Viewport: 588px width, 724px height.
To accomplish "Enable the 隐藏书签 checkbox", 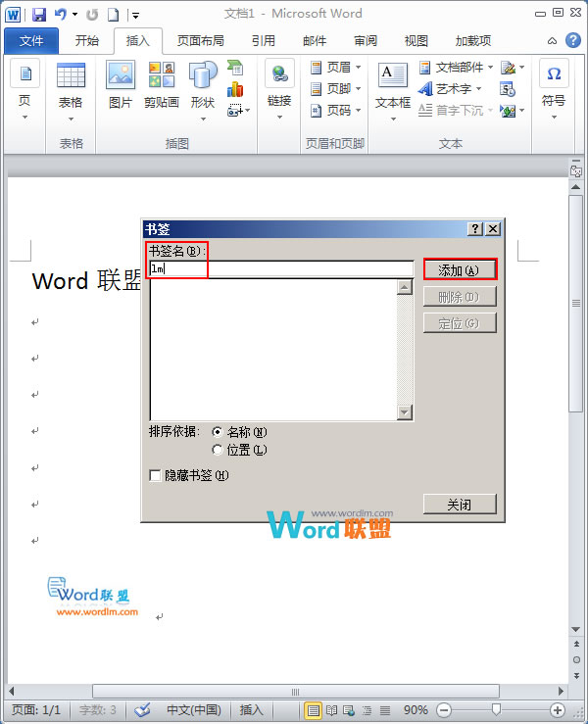I will [155, 476].
